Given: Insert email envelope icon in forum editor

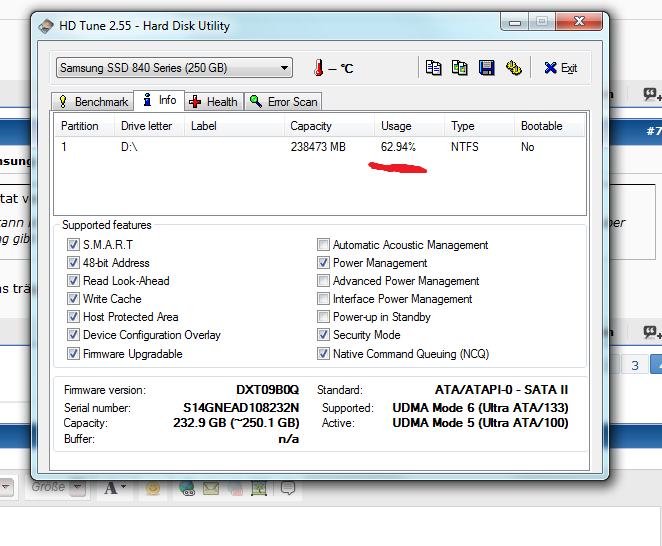Looking at the screenshot, I should (x=211, y=488).
